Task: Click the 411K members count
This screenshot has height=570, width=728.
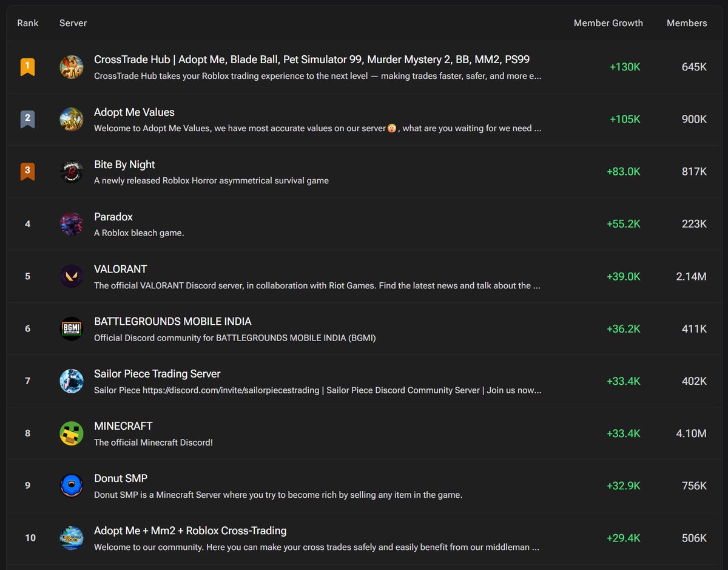Action: 694,328
